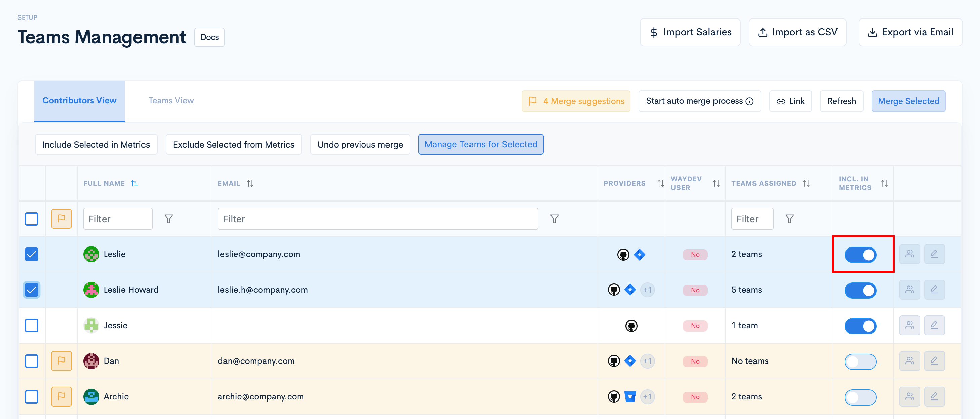980x419 pixels.
Task: Click the merge flag on Archie's row
Action: [61, 396]
